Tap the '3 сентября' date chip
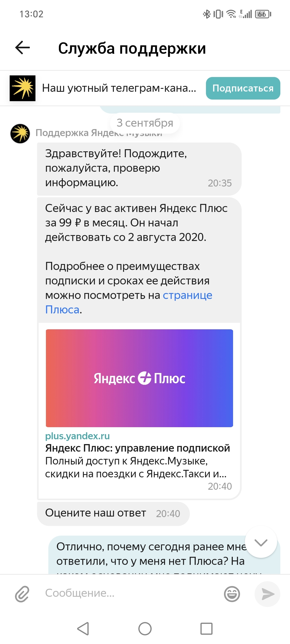 (x=145, y=123)
